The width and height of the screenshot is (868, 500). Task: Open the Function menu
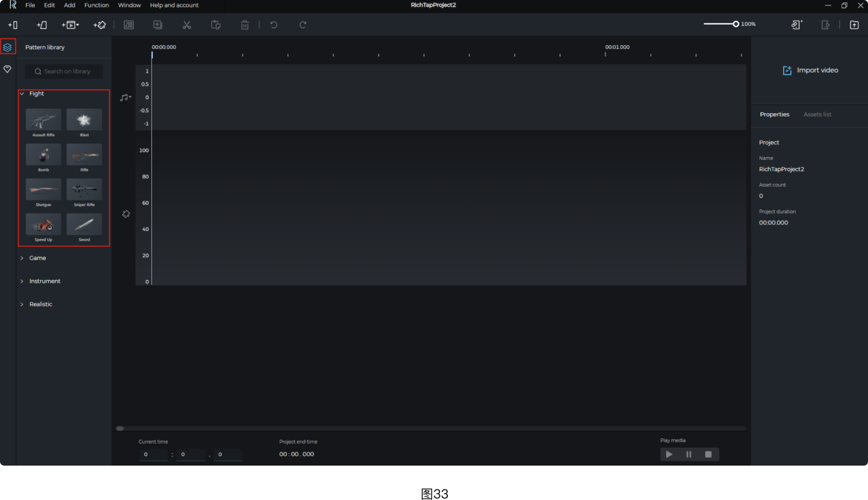click(x=96, y=5)
